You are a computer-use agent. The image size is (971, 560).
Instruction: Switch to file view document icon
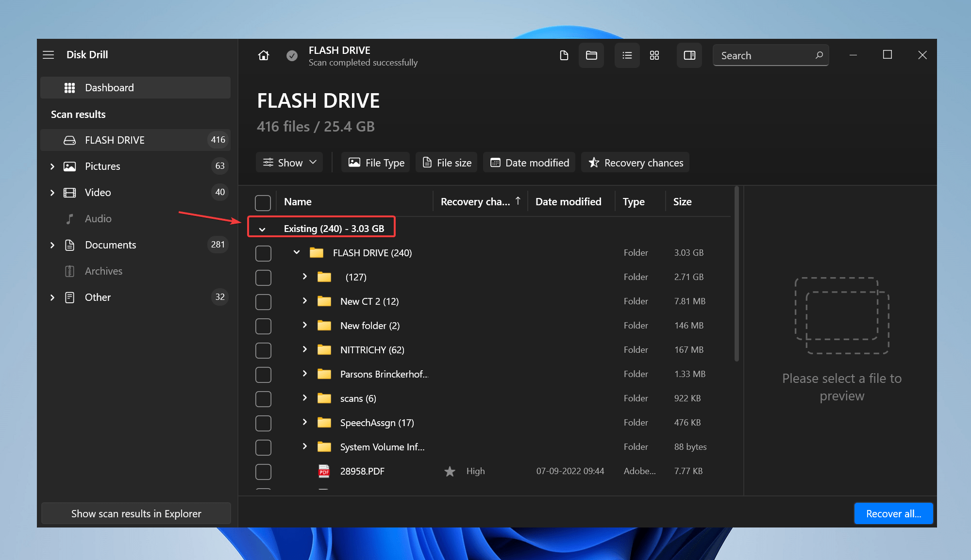click(x=564, y=55)
